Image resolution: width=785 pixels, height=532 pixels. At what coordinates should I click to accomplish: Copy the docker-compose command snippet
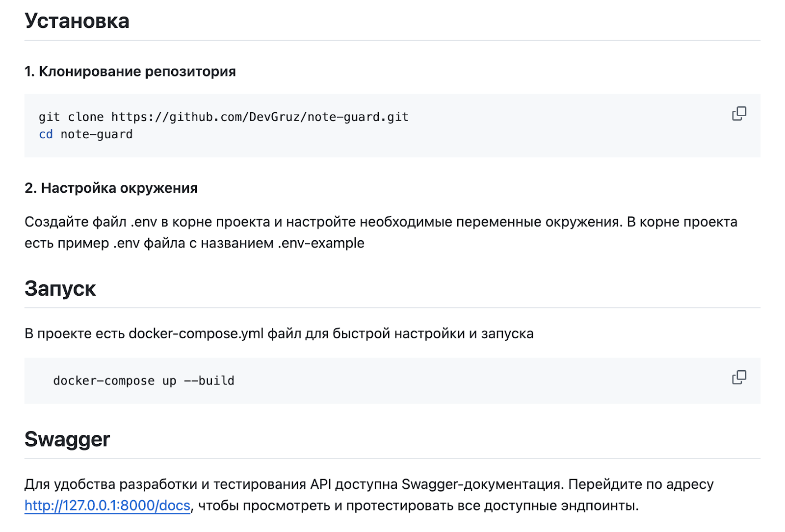point(739,377)
